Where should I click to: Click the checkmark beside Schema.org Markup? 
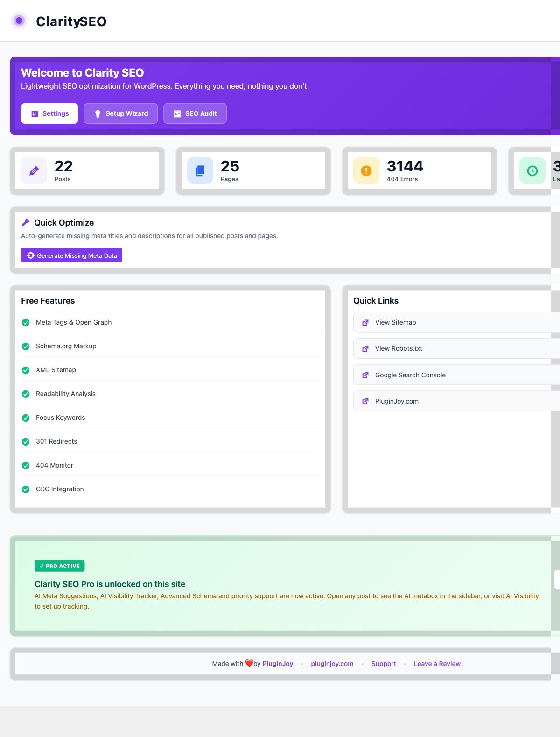point(26,347)
